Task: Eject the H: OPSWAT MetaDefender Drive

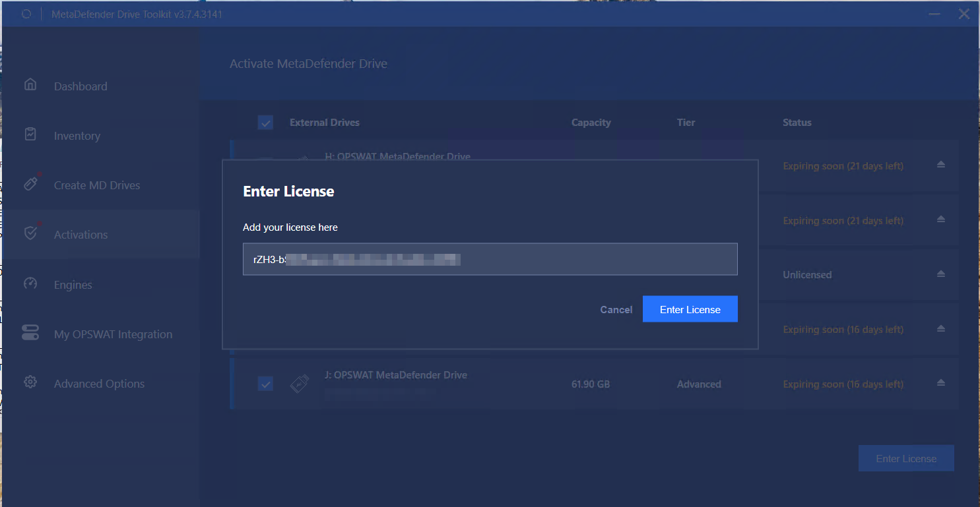Action: pos(941,164)
